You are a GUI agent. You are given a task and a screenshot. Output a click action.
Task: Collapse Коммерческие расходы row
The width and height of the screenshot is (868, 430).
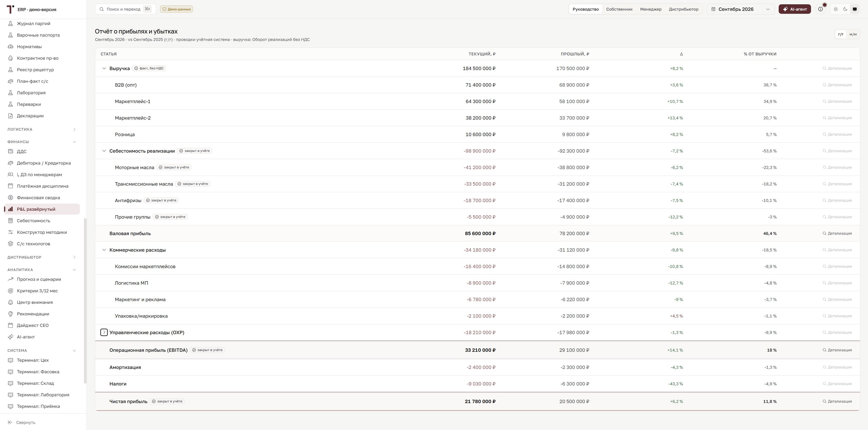104,250
